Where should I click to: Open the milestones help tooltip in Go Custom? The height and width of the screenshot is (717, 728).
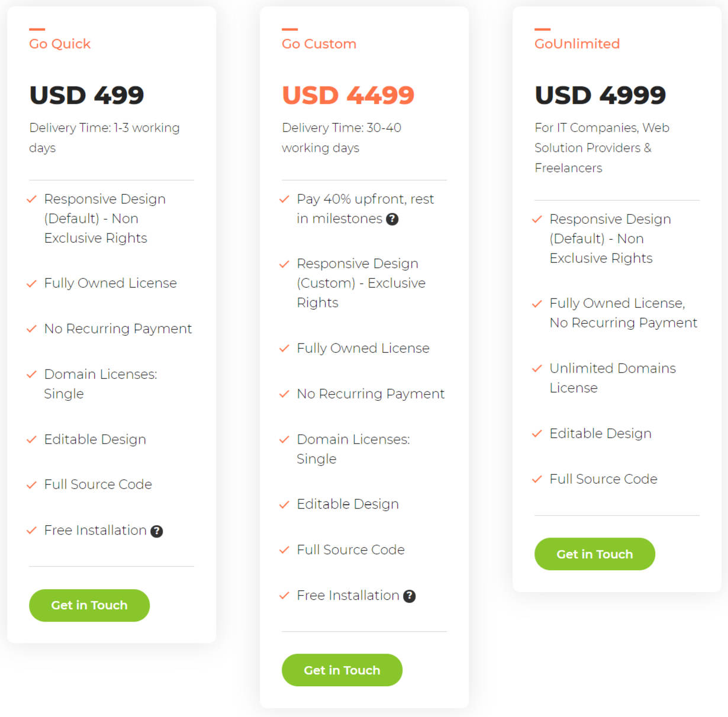point(393,219)
